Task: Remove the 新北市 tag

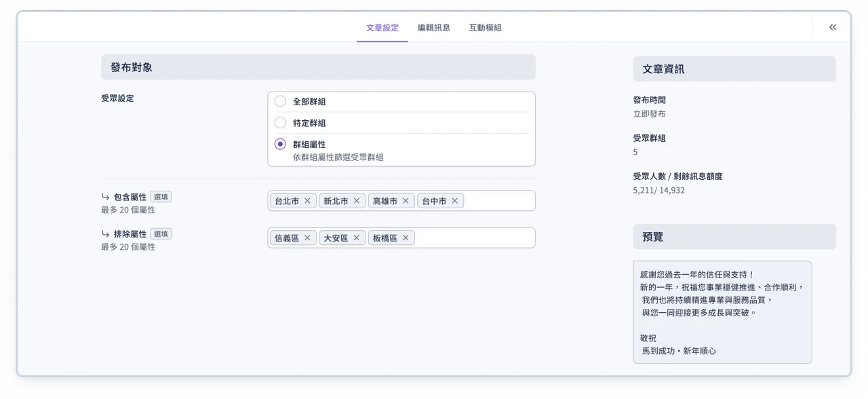Action: point(357,201)
